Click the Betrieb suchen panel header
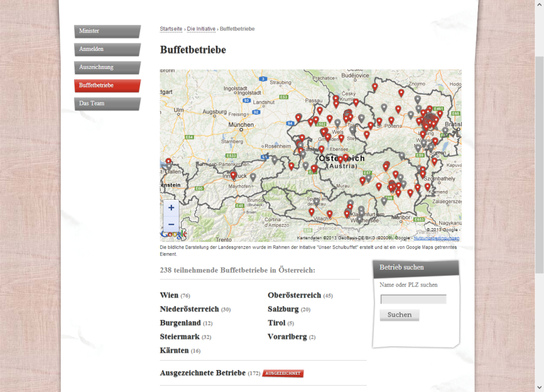Image resolution: width=544 pixels, height=392 pixels. click(x=416, y=268)
